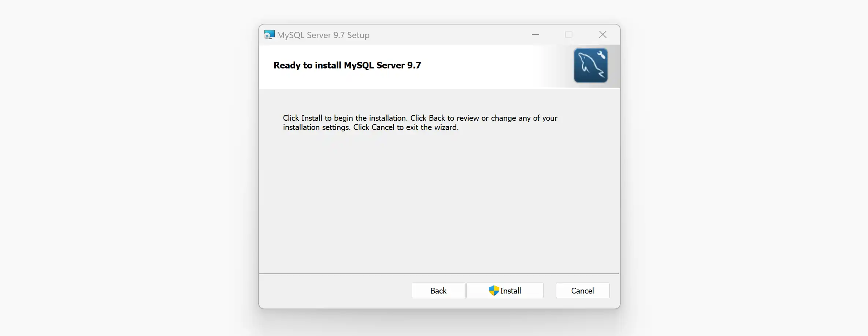Screen dimensions: 868x336
Task: Select the 'Ready to install MySQL Server 9.7' heading
Action: [347, 66]
